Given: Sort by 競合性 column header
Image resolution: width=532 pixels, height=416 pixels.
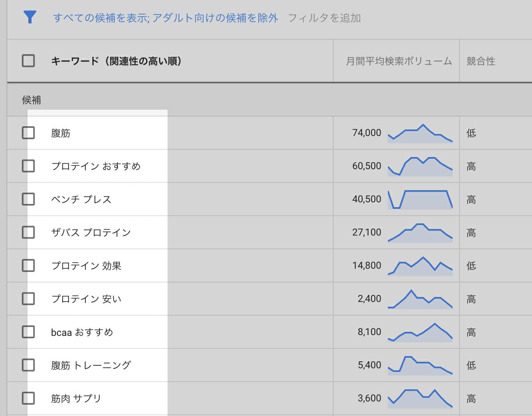Looking at the screenshot, I should pyautogui.click(x=481, y=61).
